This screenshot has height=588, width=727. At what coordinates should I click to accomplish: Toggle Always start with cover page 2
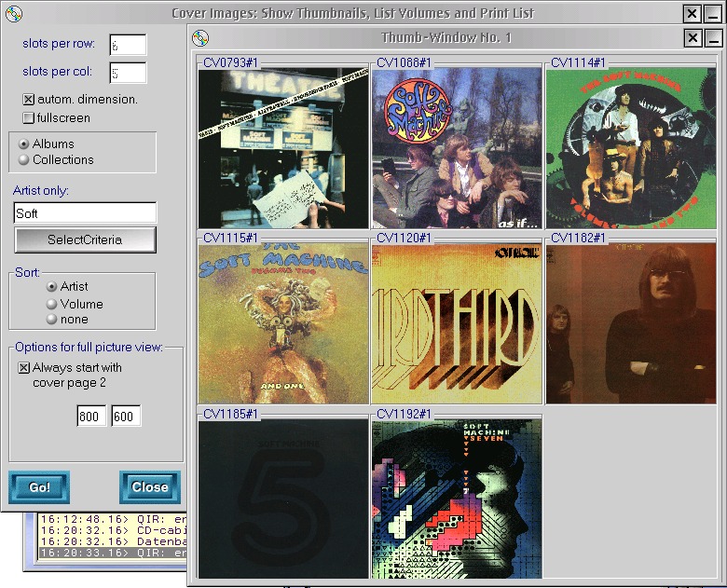pyautogui.click(x=23, y=368)
